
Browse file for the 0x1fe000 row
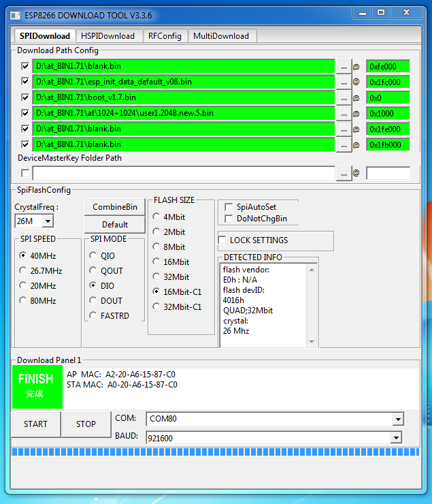[344, 129]
